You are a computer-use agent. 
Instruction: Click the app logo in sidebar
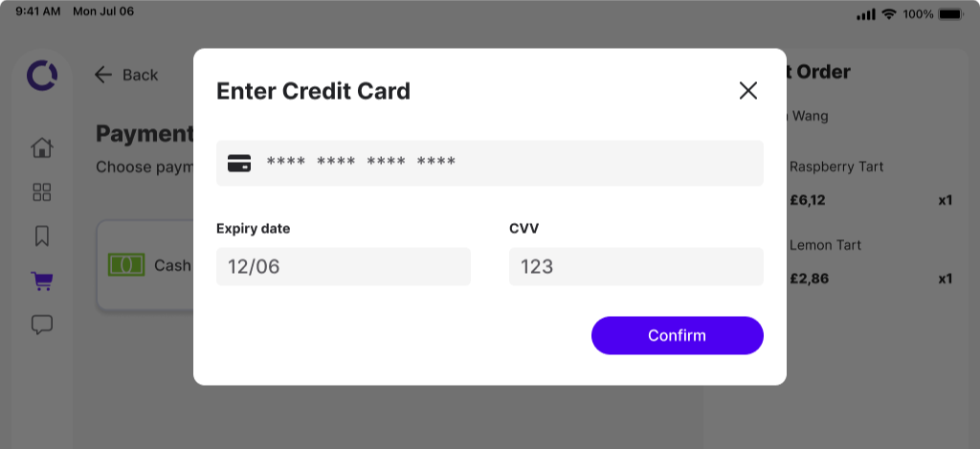pos(42,75)
